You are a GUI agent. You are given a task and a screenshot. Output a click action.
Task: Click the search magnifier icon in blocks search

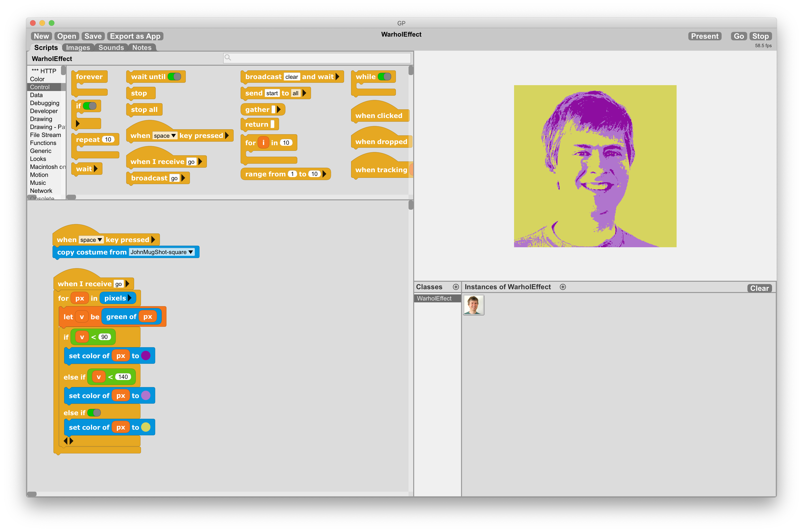228,57
